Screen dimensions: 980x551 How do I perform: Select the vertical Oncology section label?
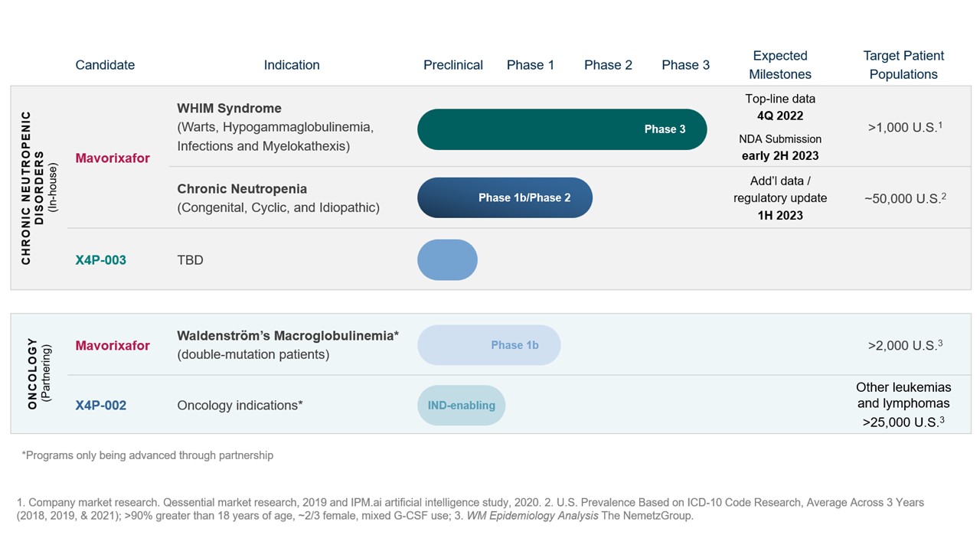(32, 374)
